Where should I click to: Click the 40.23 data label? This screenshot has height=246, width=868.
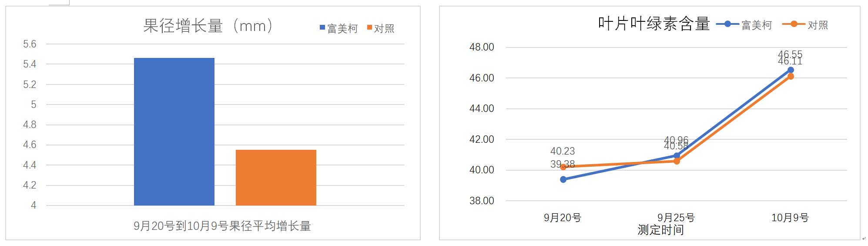pyautogui.click(x=563, y=151)
